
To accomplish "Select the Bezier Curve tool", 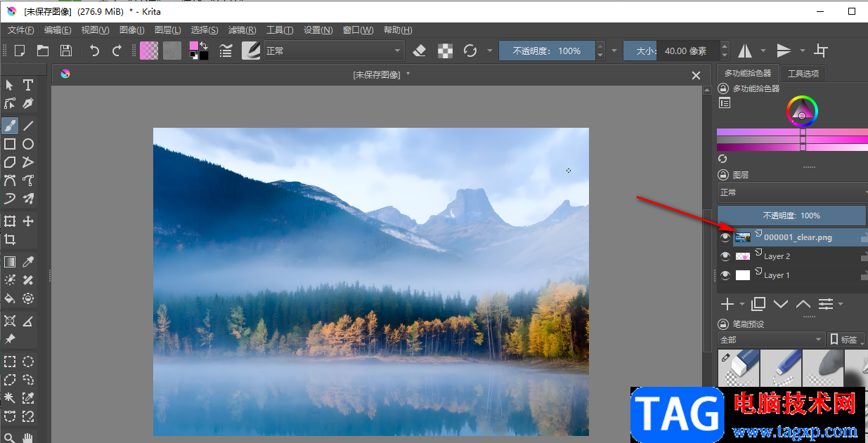I will click(10, 180).
